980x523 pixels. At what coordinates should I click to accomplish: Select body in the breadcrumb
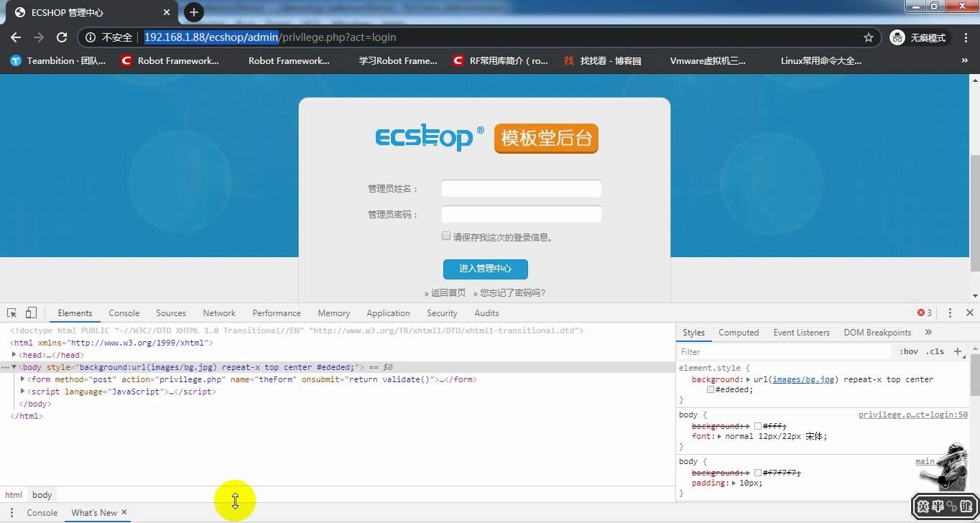click(x=42, y=495)
